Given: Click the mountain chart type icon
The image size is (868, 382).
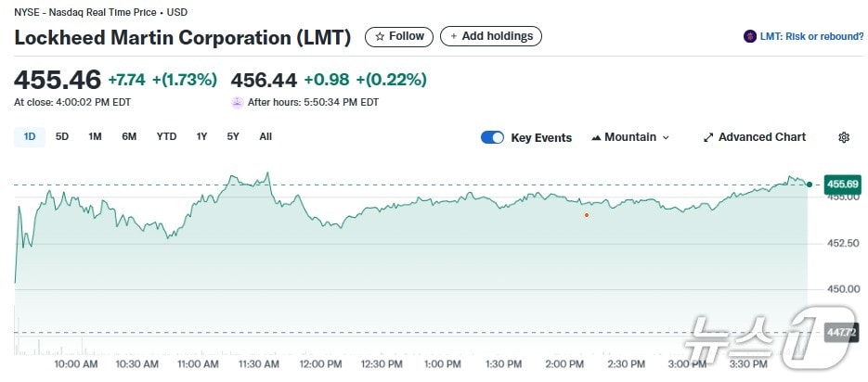Looking at the screenshot, I should pyautogui.click(x=596, y=137).
